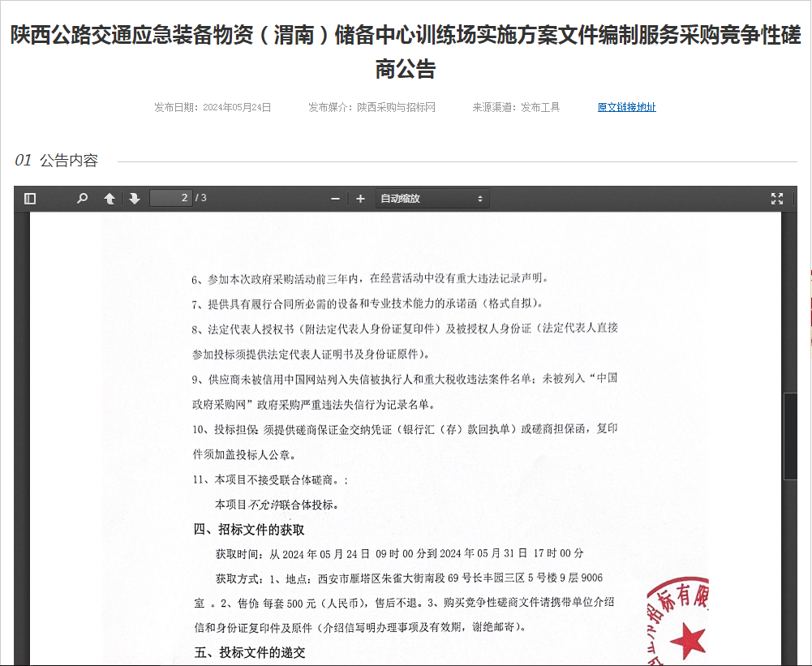Screen dimensions: 812x666
Task: Click the PDF viewer vertical scrollbar thumb
Action: 790,436
